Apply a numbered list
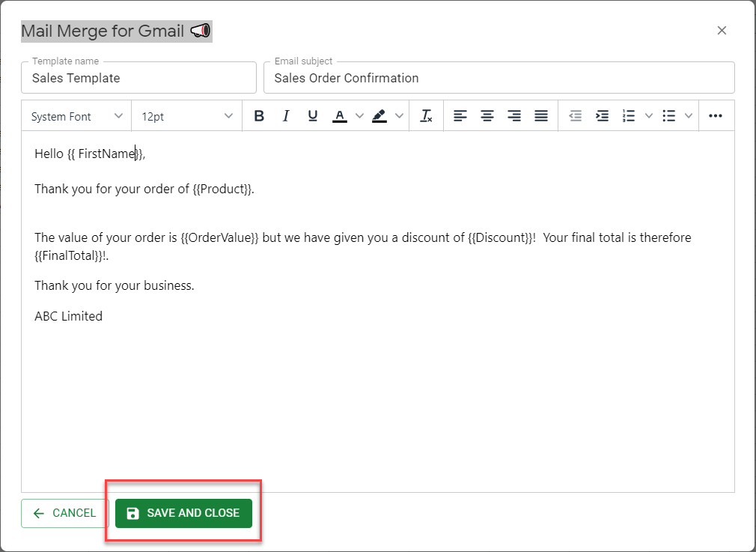The width and height of the screenshot is (756, 552). coord(629,116)
